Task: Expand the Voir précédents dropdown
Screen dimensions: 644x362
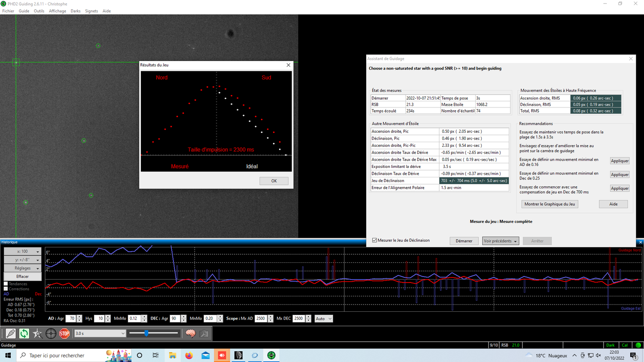Action: pos(501,241)
